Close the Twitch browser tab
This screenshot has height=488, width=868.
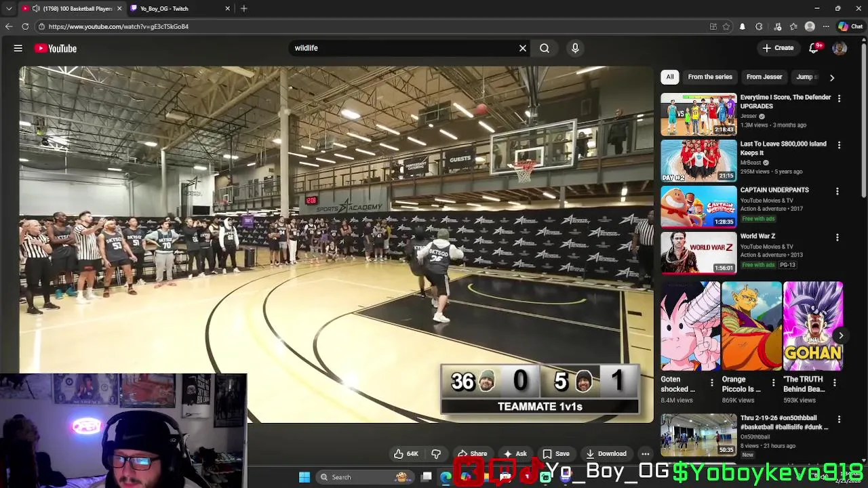click(x=227, y=8)
